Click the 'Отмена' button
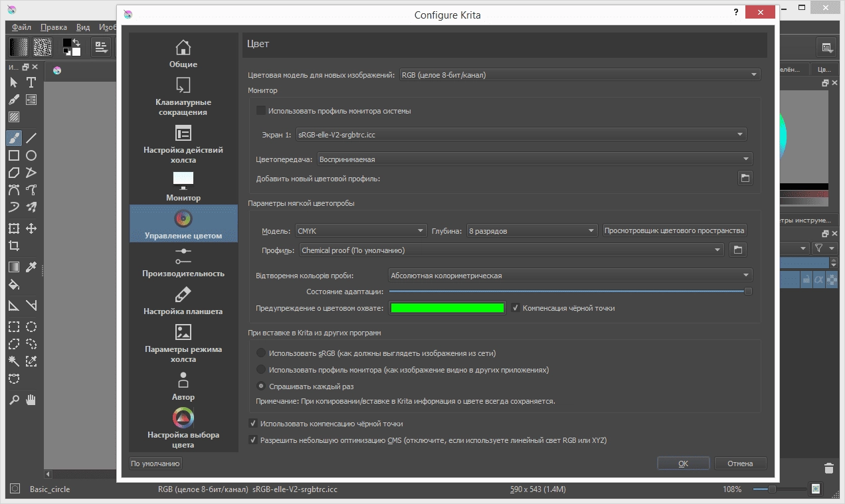This screenshot has width=845, height=504. pos(740,463)
